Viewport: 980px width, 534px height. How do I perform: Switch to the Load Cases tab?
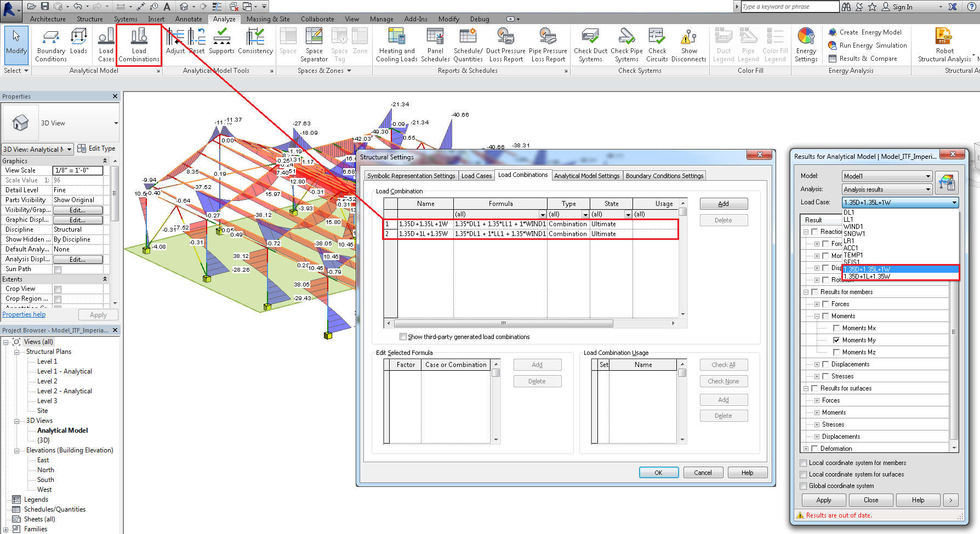pos(476,175)
